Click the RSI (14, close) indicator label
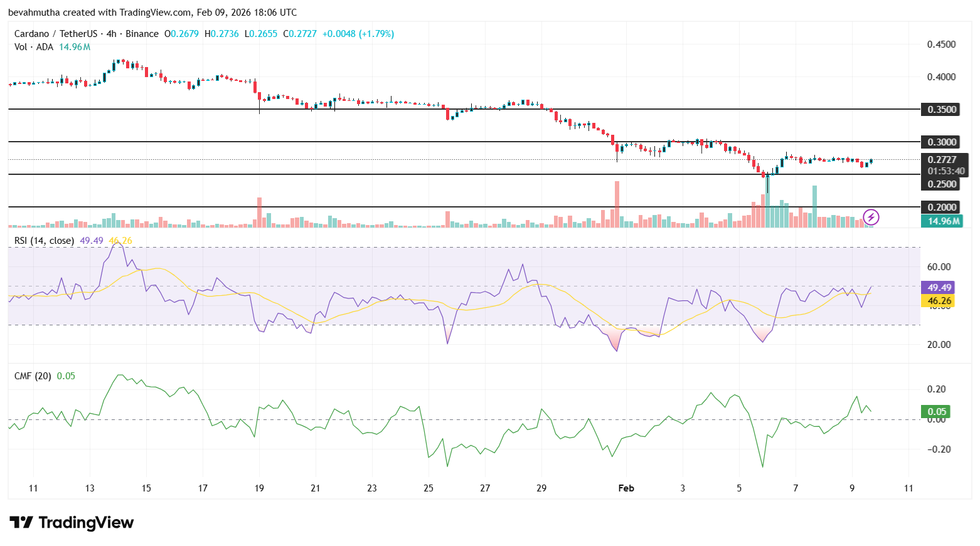980x546 pixels. (x=44, y=240)
